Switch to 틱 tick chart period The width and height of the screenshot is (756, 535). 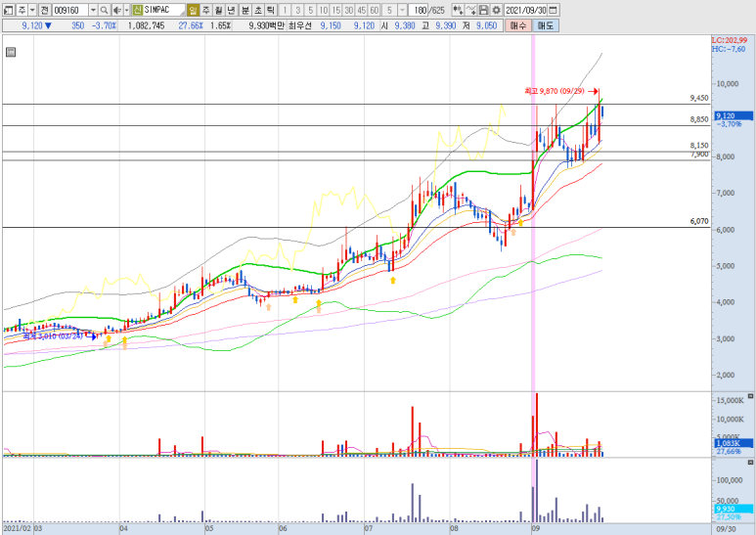coord(271,10)
